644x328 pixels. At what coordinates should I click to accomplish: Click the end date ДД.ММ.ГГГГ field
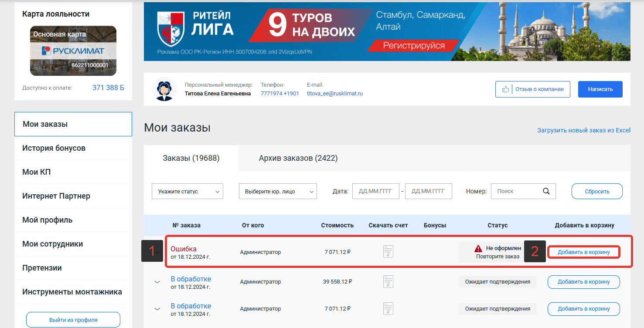(x=429, y=191)
